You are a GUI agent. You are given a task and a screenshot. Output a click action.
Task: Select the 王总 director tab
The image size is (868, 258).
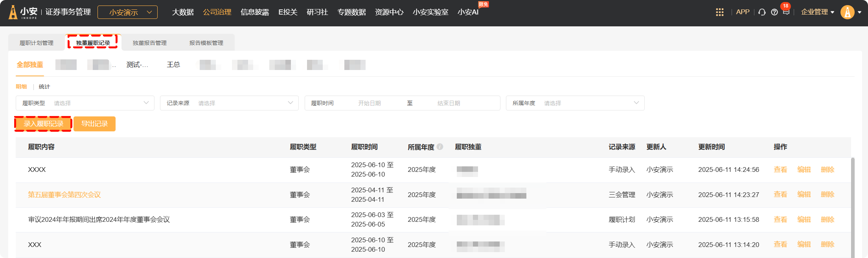point(173,64)
